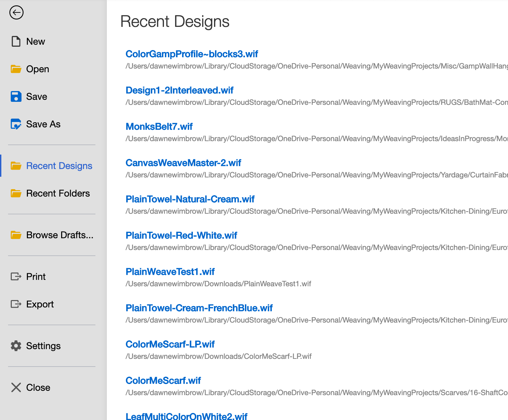
Task: Click the blue Save disk icon
Action: [x=16, y=96]
